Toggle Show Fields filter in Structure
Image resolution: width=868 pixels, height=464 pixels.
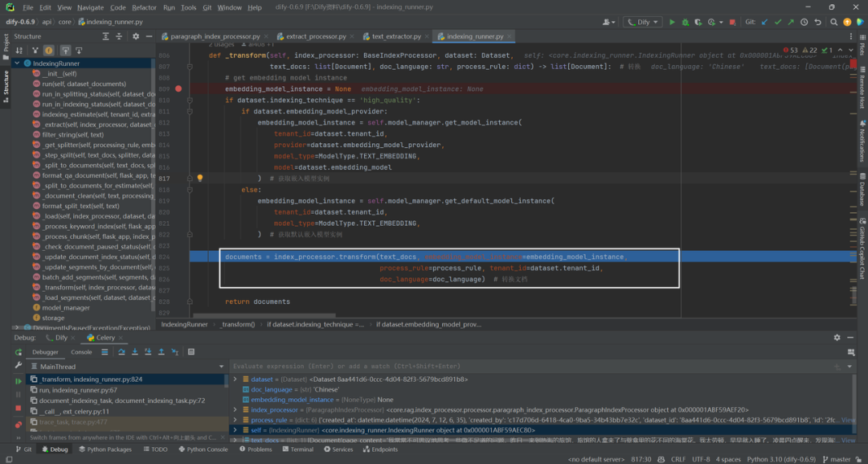(49, 51)
